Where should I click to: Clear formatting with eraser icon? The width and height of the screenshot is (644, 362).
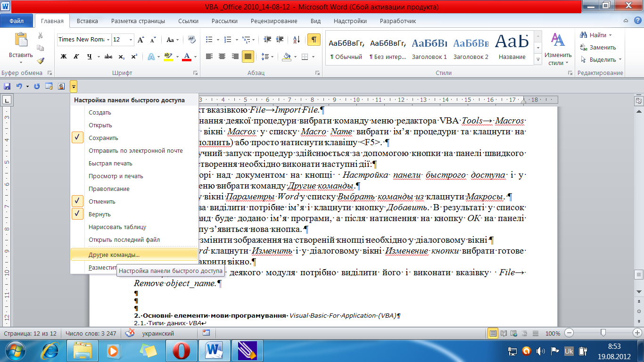[x=192, y=40]
